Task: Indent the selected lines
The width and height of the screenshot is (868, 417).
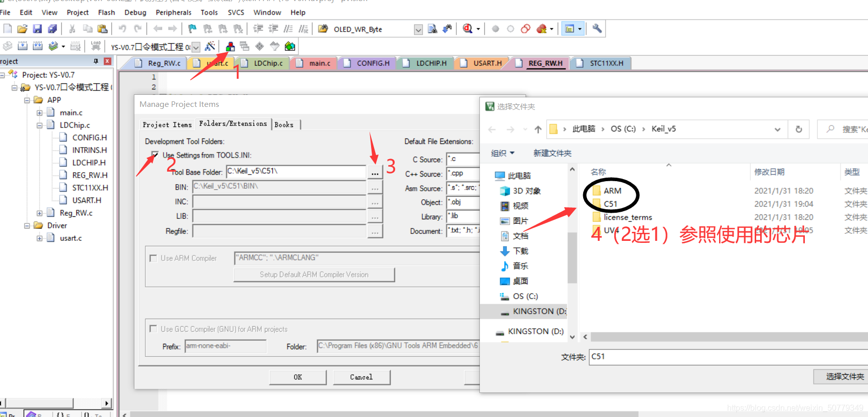Action: (258, 29)
